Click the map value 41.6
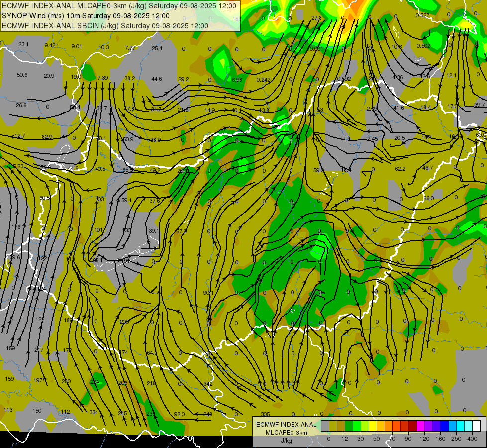 click(x=399, y=108)
